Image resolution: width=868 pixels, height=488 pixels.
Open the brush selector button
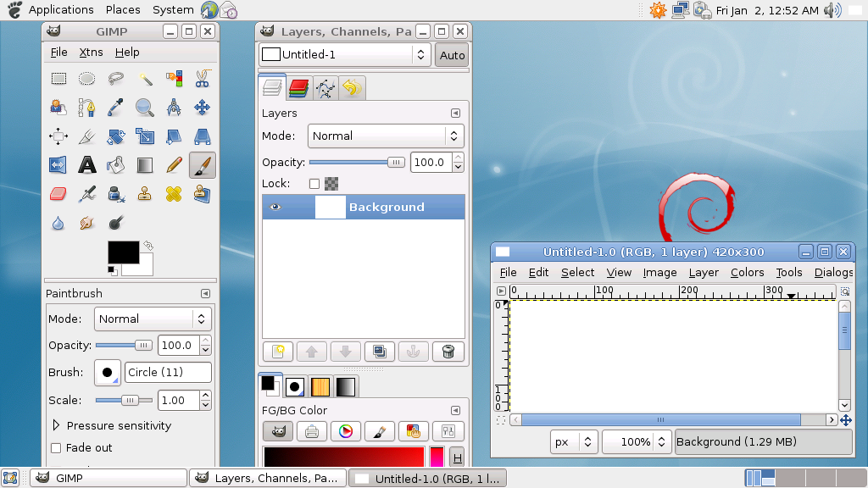pos(108,373)
